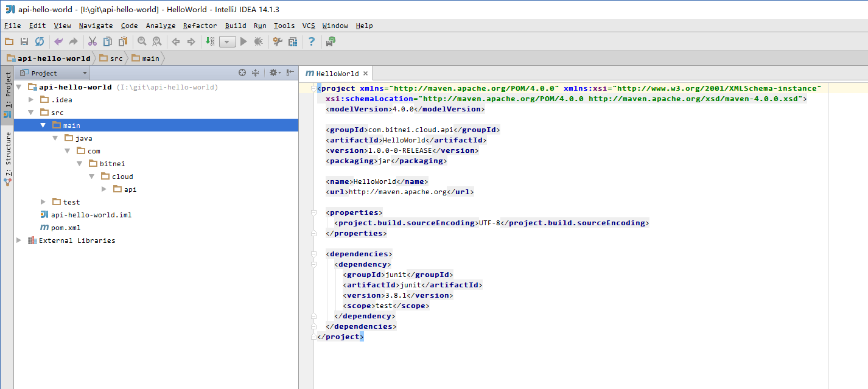
Task: Click the Run play icon
Action: coord(243,41)
